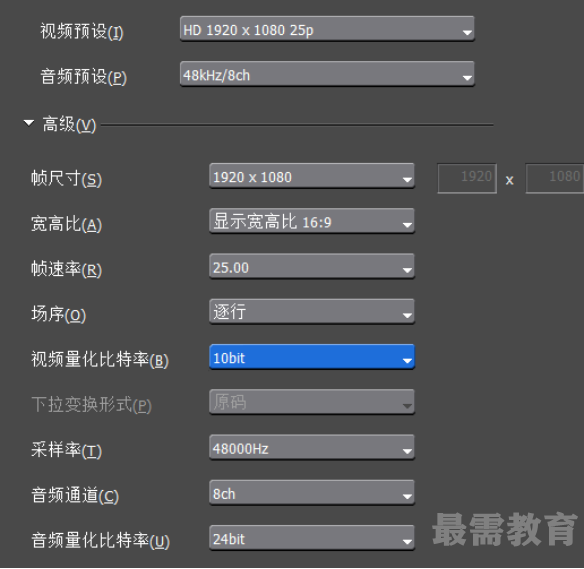Click the disabled 下拉变换形式 dropdown showing 原码
Screen dimensions: 584x569
coord(312,402)
